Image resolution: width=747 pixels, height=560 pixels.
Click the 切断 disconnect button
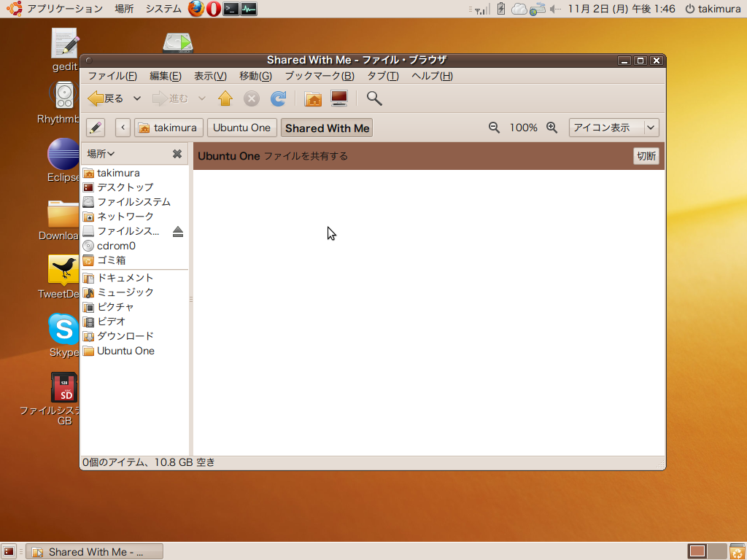pyautogui.click(x=646, y=156)
